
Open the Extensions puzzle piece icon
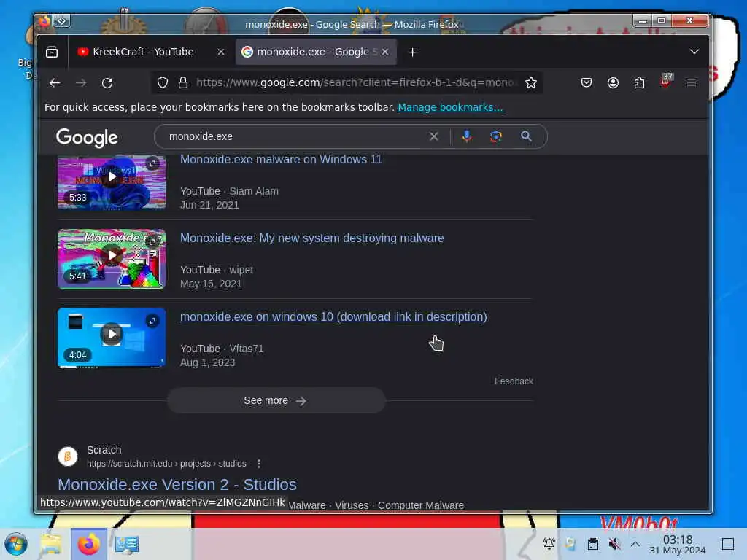639,83
